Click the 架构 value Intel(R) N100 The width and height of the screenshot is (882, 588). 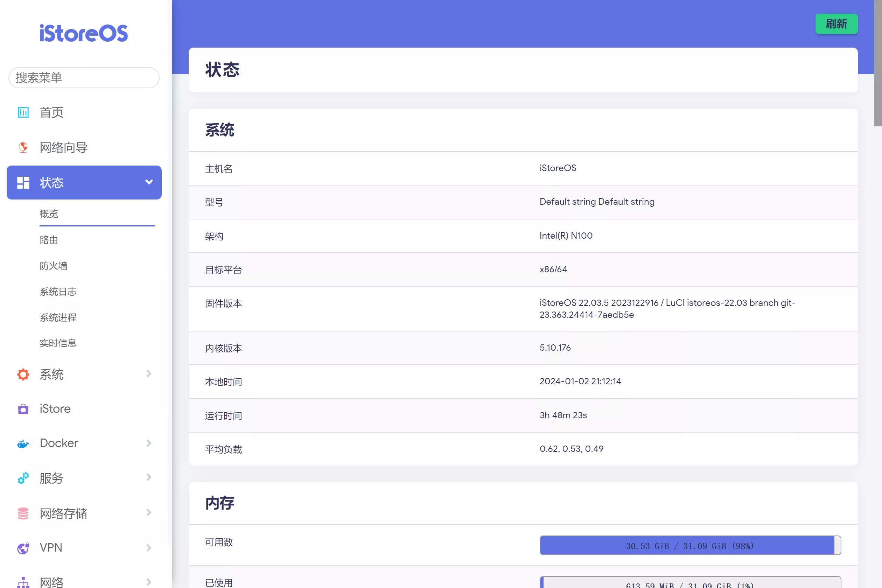(x=566, y=236)
